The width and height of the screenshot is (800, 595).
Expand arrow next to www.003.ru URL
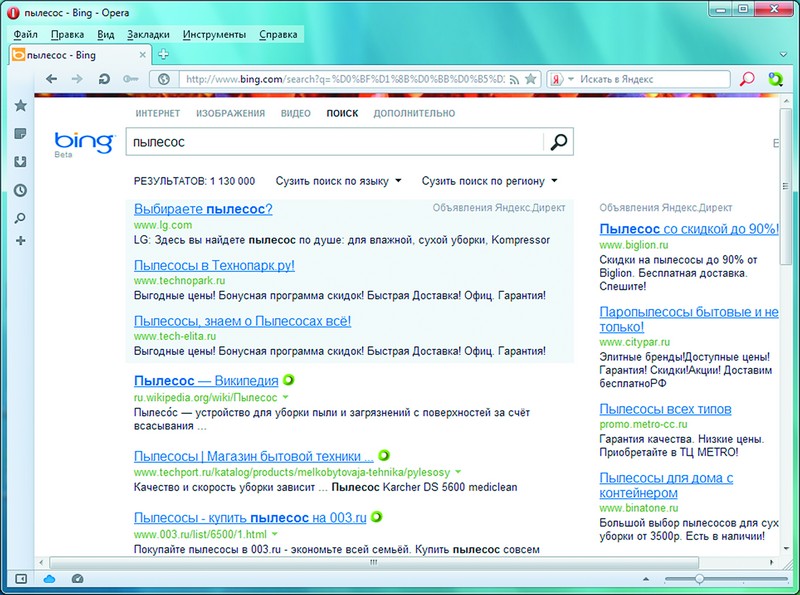(x=275, y=534)
